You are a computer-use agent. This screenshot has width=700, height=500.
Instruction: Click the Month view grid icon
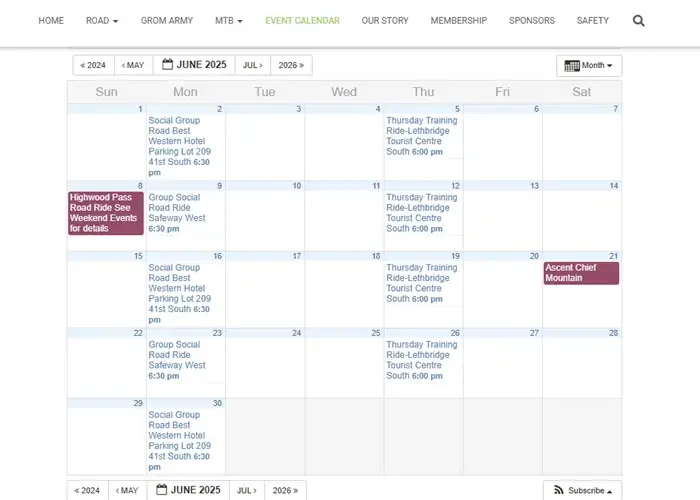click(572, 66)
